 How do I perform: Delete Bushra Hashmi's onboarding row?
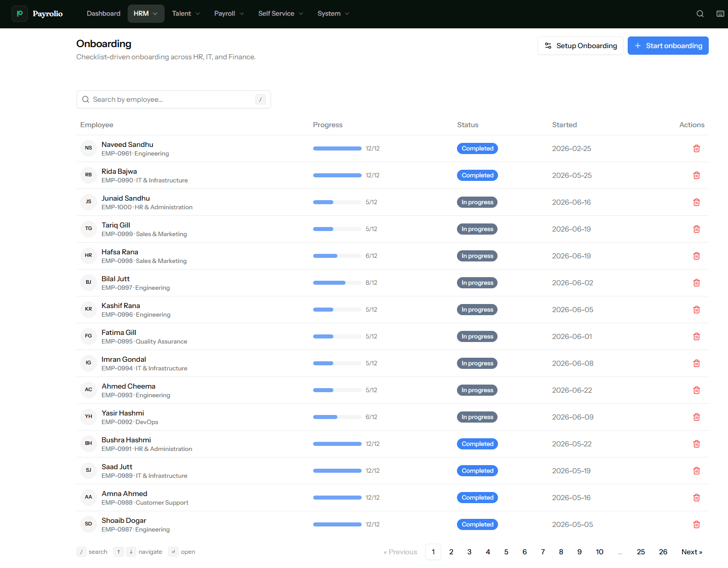[696, 444]
